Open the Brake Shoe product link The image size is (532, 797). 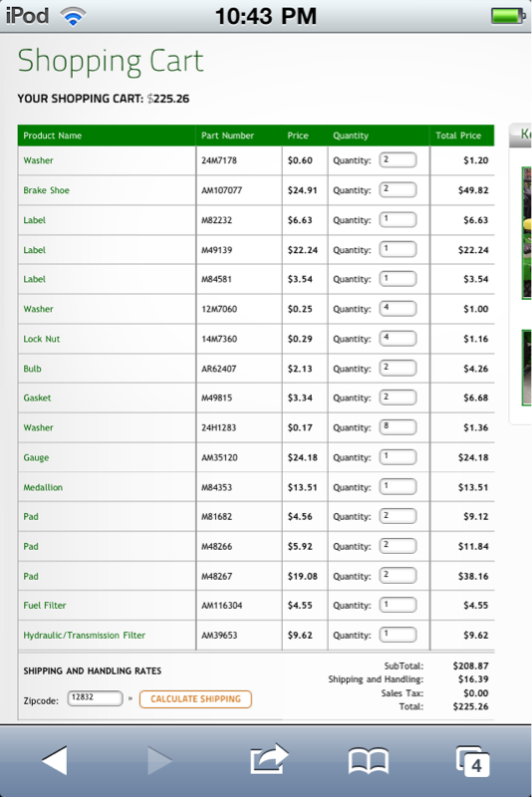pos(46,190)
